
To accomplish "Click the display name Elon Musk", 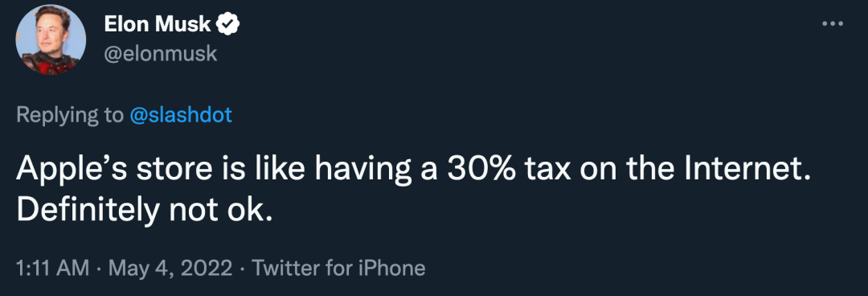I will coord(158,25).
